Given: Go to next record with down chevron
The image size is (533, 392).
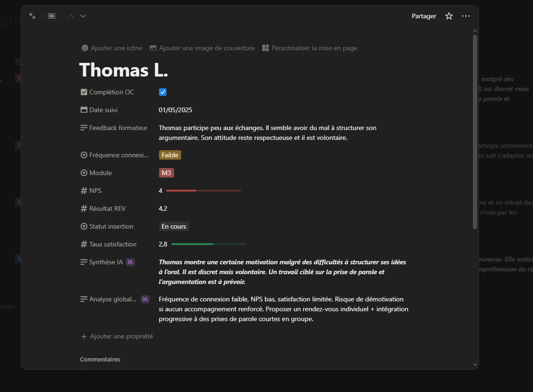Looking at the screenshot, I should (x=83, y=16).
